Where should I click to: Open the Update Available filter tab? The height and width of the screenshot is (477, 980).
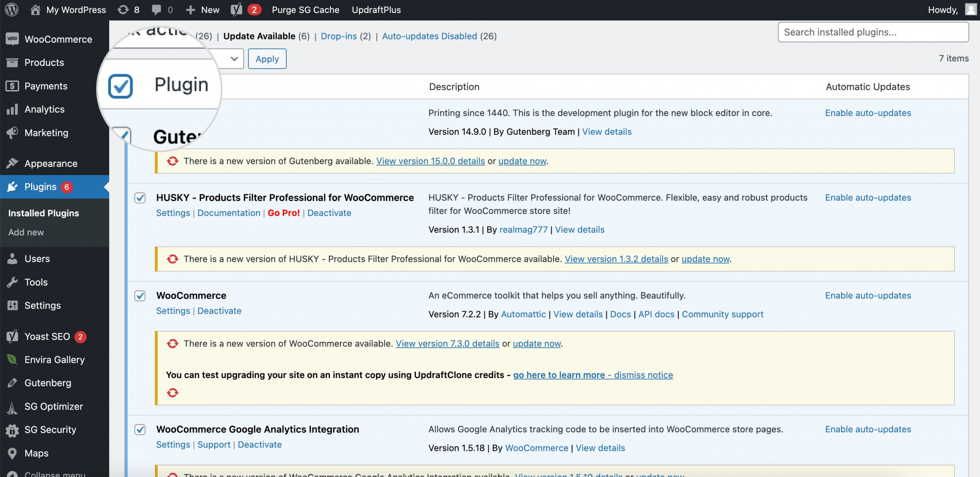(x=259, y=36)
